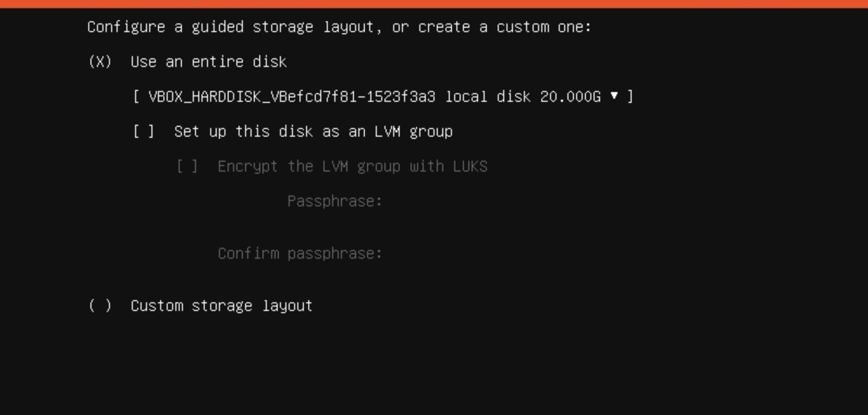The image size is (868, 415).
Task: Choose the "Custom storage layout" radio option
Action: pyautogui.click(x=100, y=306)
